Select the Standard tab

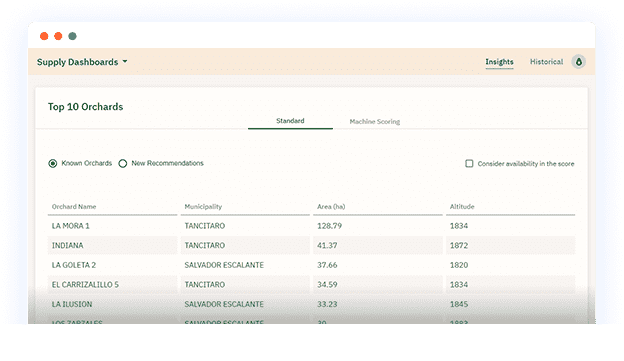tap(290, 121)
